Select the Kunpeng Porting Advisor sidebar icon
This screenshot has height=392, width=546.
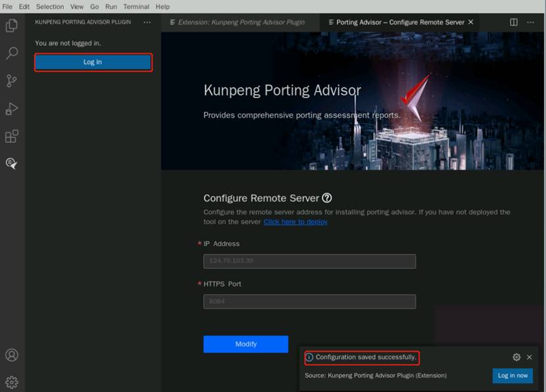12,164
